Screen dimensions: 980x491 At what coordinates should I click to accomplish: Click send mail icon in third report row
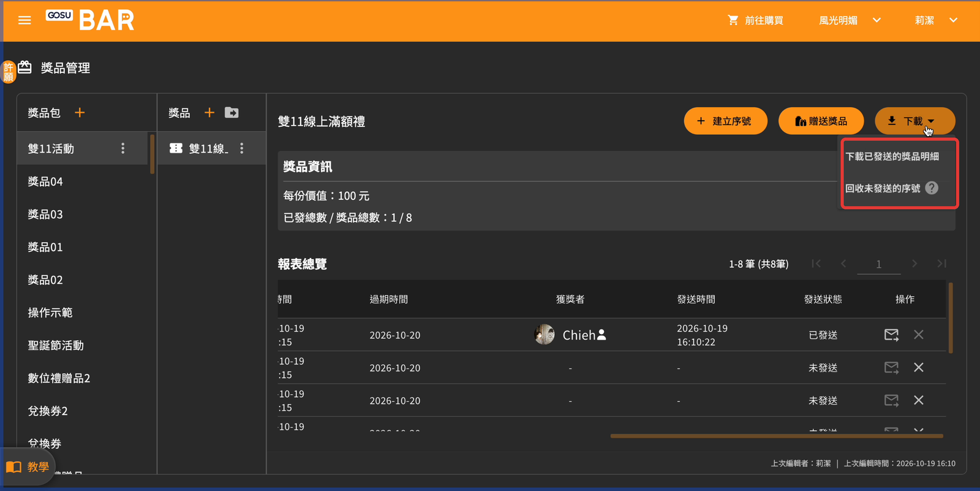point(891,400)
